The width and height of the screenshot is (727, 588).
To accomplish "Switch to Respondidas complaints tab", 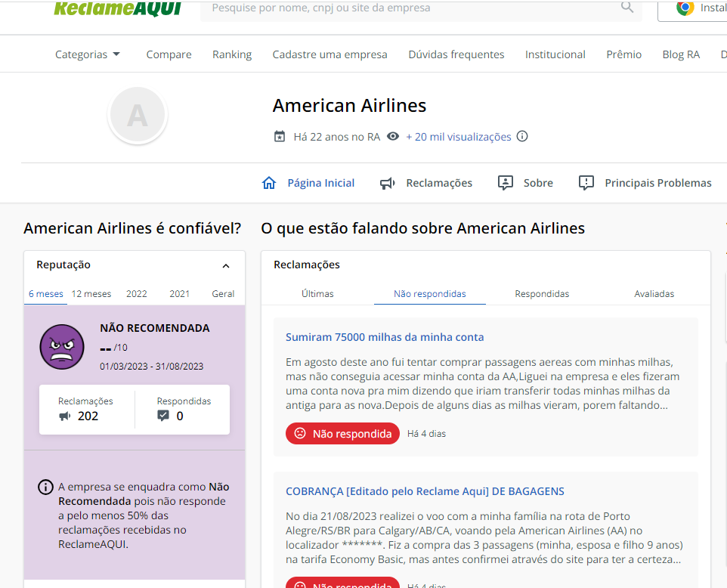I will click(542, 293).
